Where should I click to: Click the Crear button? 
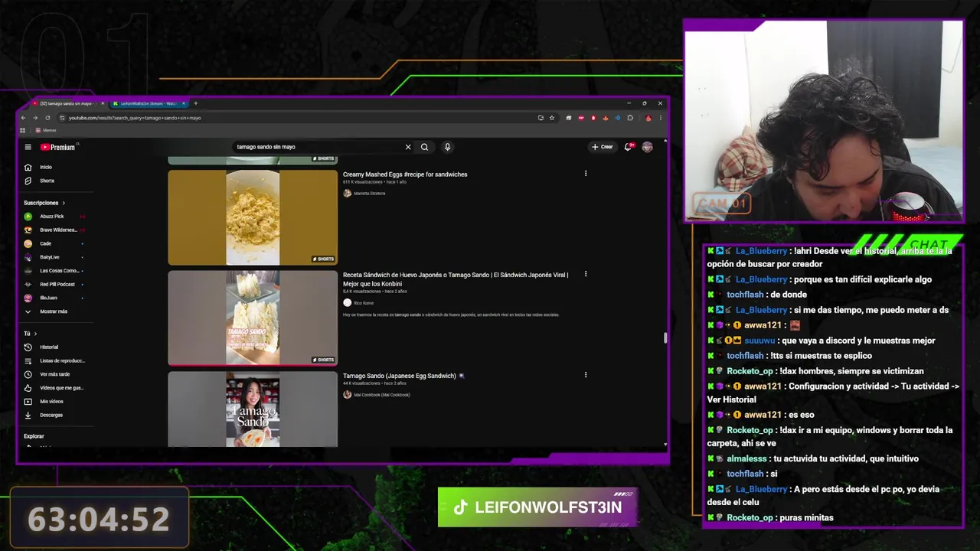[x=602, y=147]
